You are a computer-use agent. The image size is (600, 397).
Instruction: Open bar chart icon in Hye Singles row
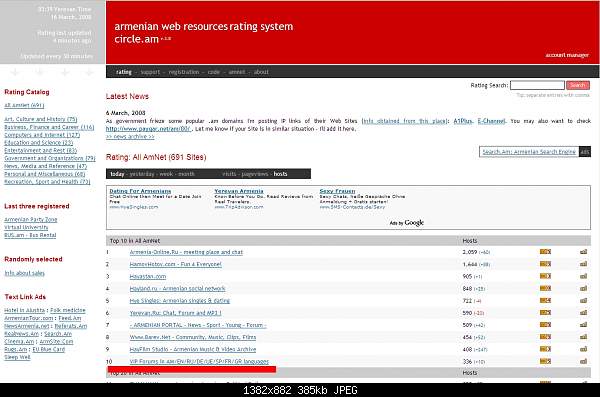tap(583, 301)
